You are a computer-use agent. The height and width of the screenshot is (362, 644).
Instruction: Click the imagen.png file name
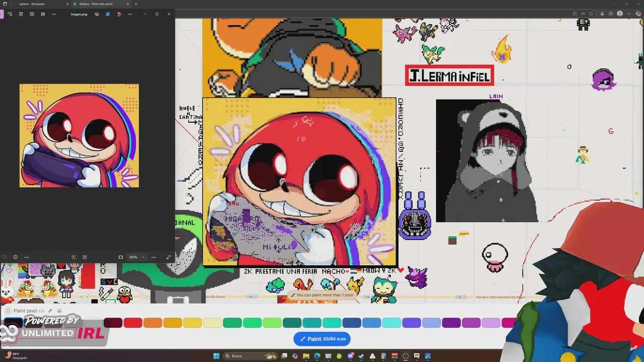pyautogui.click(x=79, y=14)
